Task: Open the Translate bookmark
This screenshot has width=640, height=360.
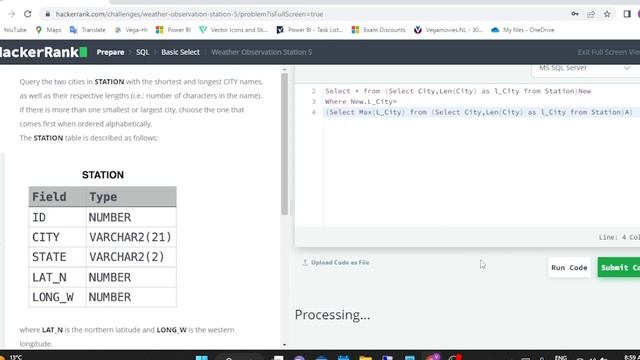Action: tap(88, 30)
